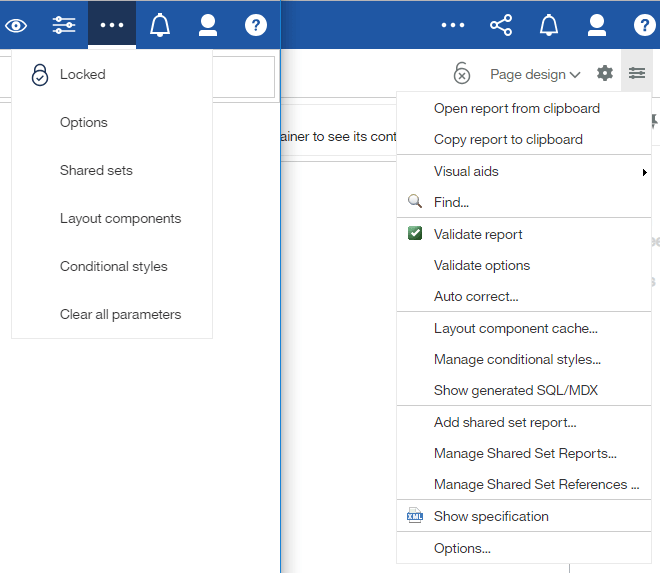Click the green check icon beside Validate report

tap(415, 233)
